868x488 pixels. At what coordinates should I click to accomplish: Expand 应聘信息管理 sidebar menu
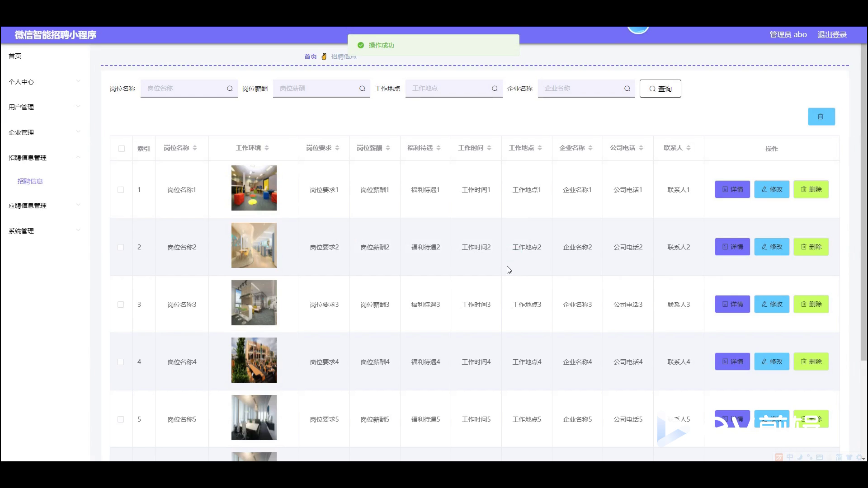(x=44, y=206)
